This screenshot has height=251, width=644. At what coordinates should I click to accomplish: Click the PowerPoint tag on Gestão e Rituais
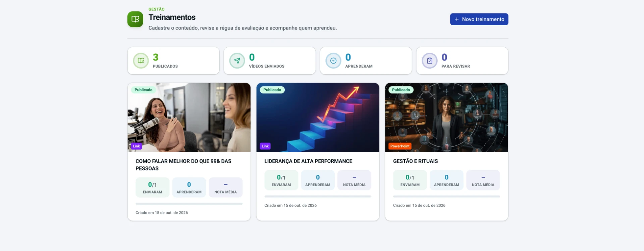point(400,146)
